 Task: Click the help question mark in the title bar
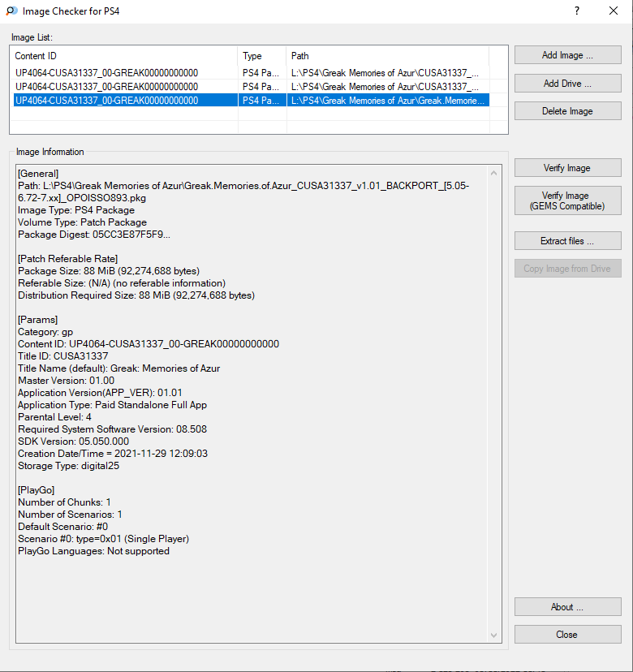(x=577, y=11)
